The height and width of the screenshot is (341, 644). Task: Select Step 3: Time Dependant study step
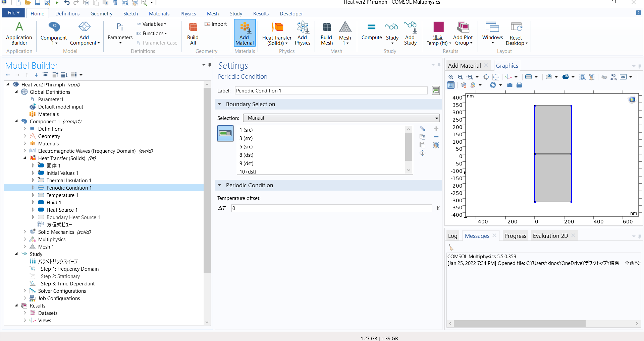pos(68,283)
